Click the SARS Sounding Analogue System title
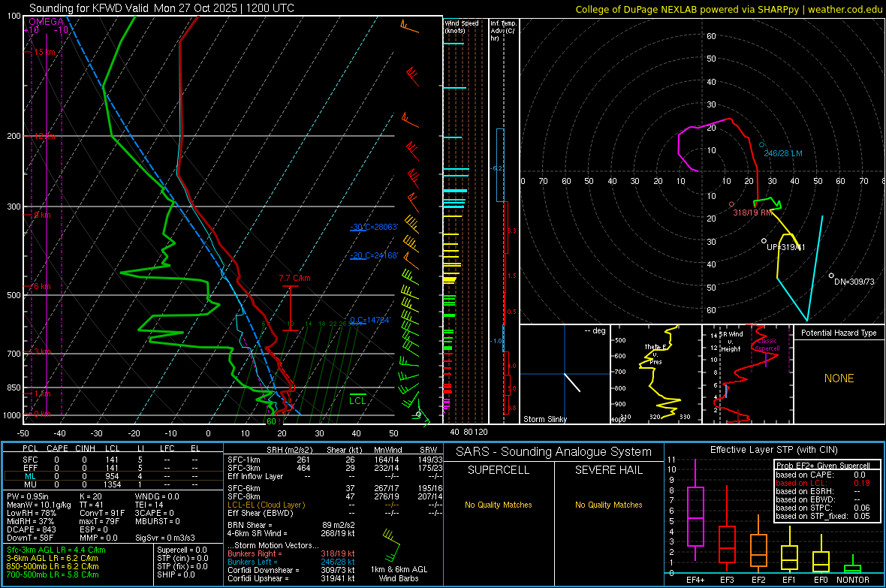 coord(554,452)
